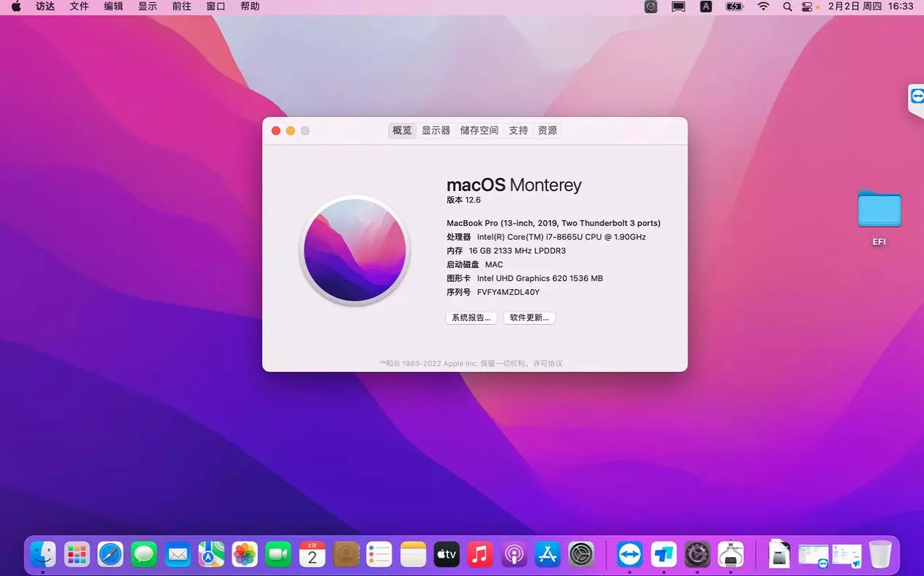Launch the Mail app from the Dock
Image resolution: width=924 pixels, height=576 pixels.
[x=178, y=554]
